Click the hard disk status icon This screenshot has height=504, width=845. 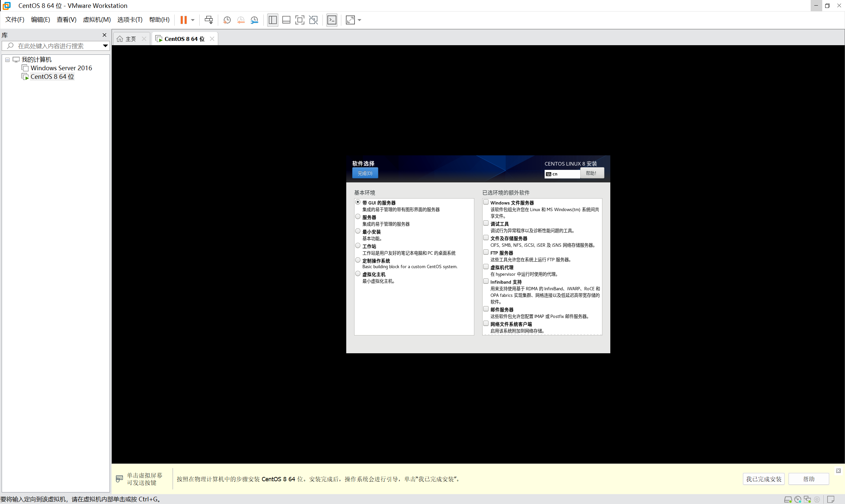click(x=789, y=499)
